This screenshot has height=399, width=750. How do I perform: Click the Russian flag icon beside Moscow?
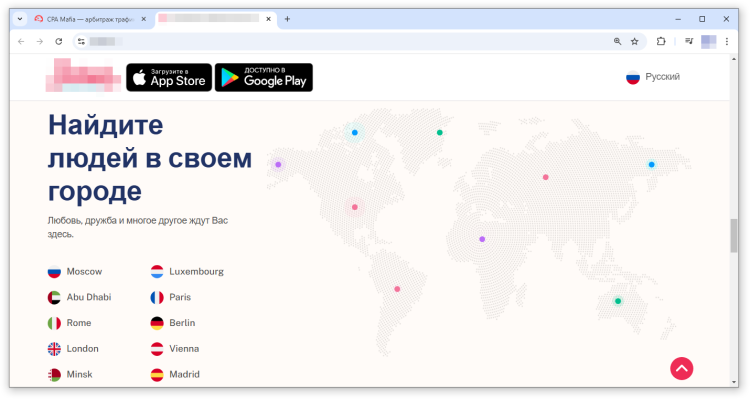point(54,272)
